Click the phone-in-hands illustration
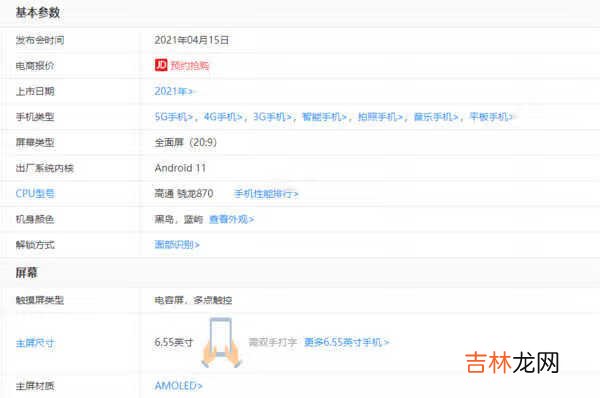The width and height of the screenshot is (600, 398). (x=221, y=342)
